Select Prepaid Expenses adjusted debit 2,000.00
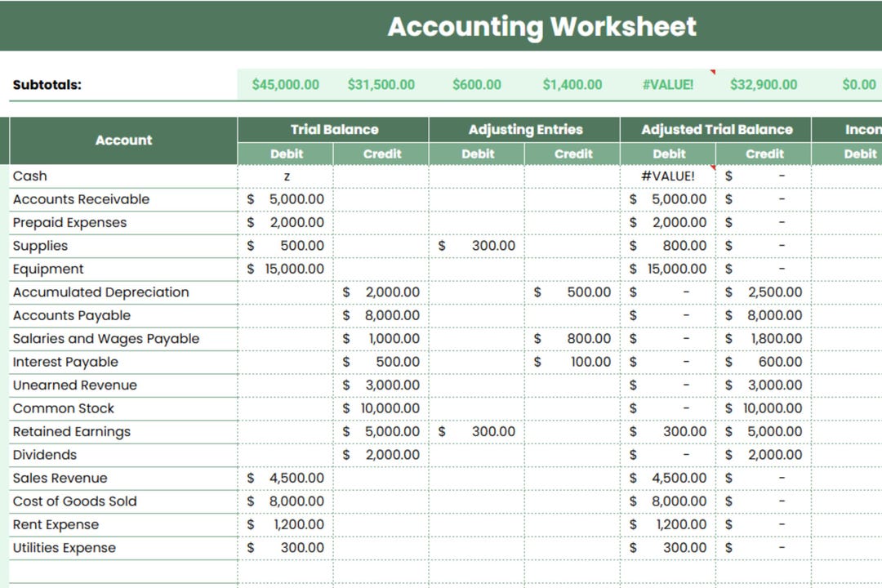The image size is (882, 588). 668,222
